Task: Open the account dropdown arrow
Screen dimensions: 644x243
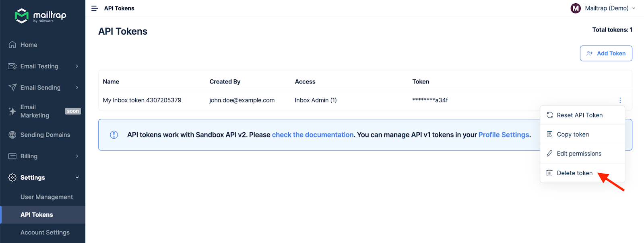Action: (x=634, y=8)
